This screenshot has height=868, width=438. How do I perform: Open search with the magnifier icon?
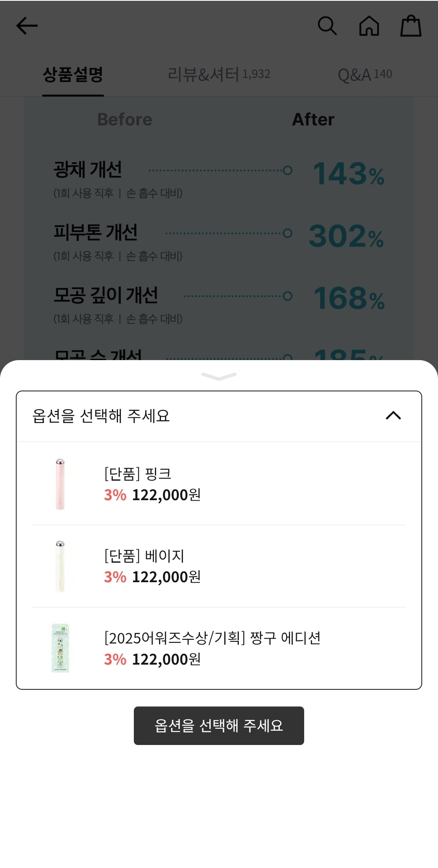327,26
